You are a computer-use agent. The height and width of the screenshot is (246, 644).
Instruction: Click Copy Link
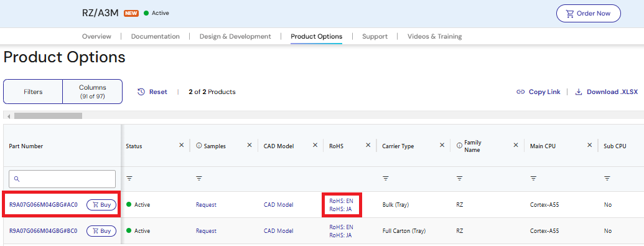tap(538, 92)
